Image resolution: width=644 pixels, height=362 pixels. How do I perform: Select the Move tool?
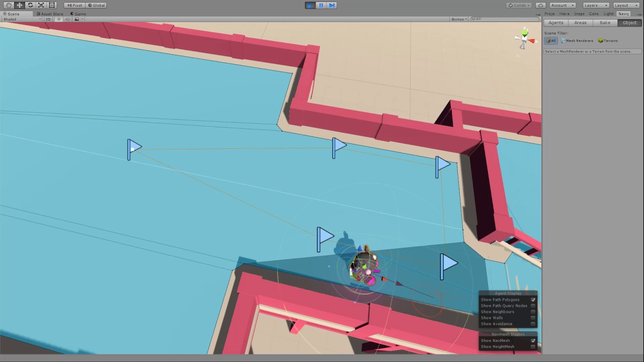click(19, 5)
